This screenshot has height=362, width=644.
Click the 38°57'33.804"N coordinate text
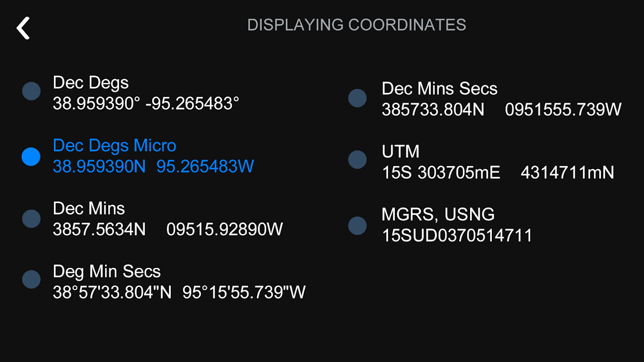tap(112, 292)
